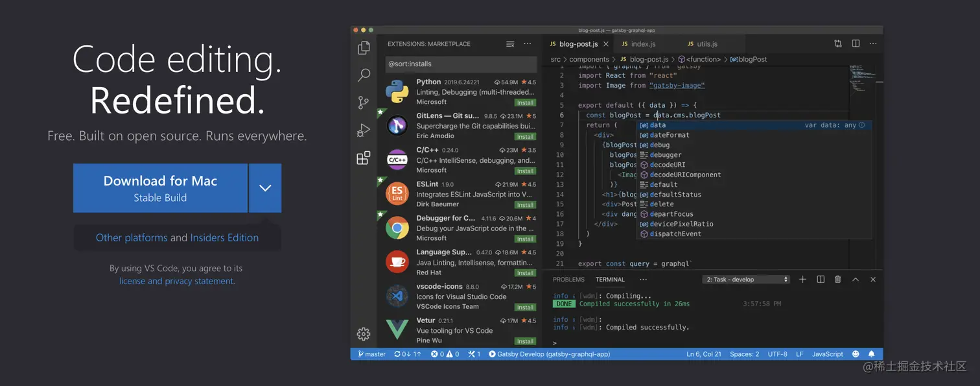Screen dimensions: 980x386
Task: Install the ESLint extension
Action: click(525, 205)
